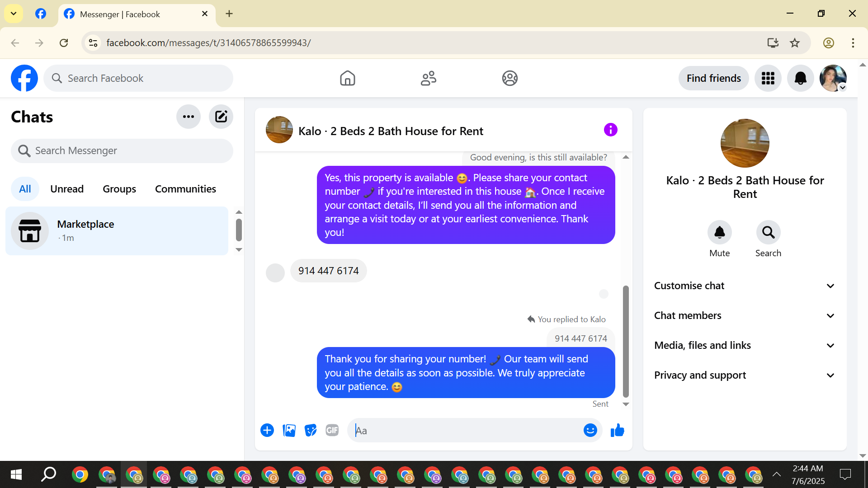Screen dimensions: 868x488
Task: Open the emoji picker in message box
Action: pyautogui.click(x=590, y=431)
